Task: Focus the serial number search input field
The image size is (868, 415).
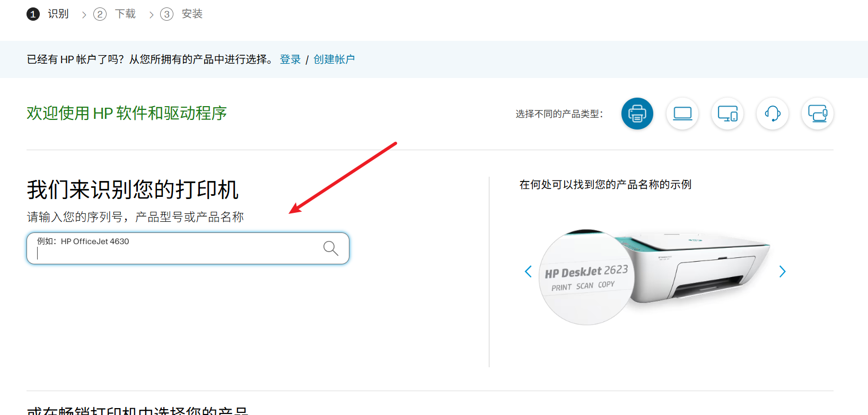Action: tap(188, 248)
